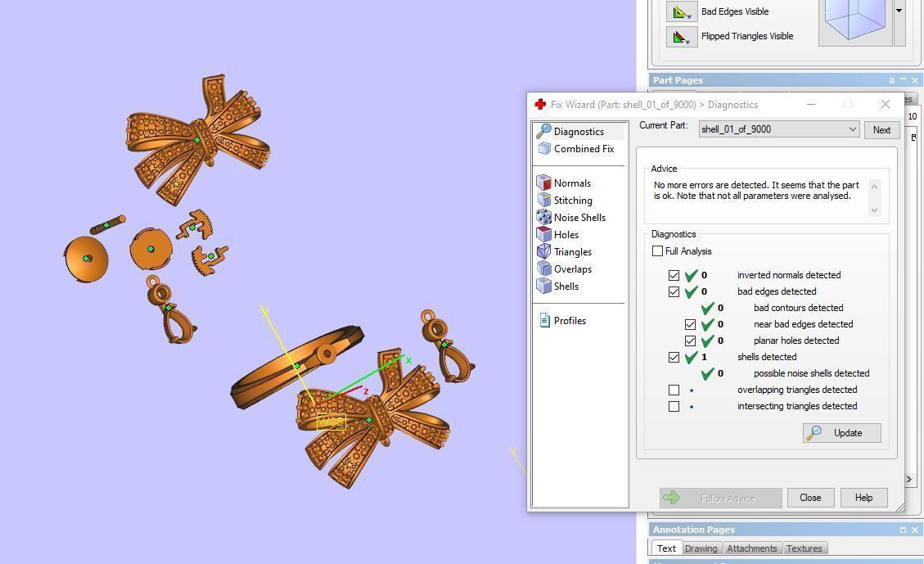This screenshot has width=924, height=564.
Task: Select Shells in the Fix Wizard sidebar
Action: point(566,286)
